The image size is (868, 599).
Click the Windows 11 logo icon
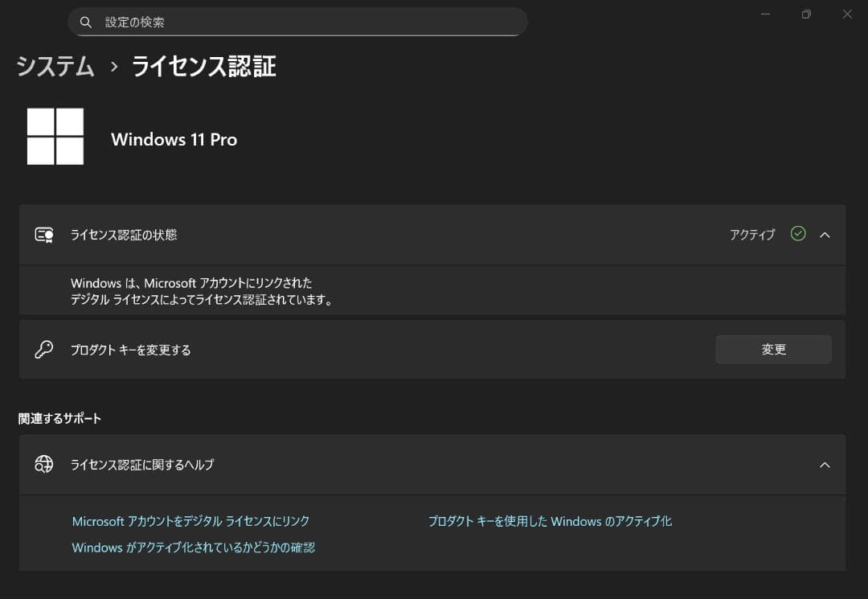pos(55,135)
